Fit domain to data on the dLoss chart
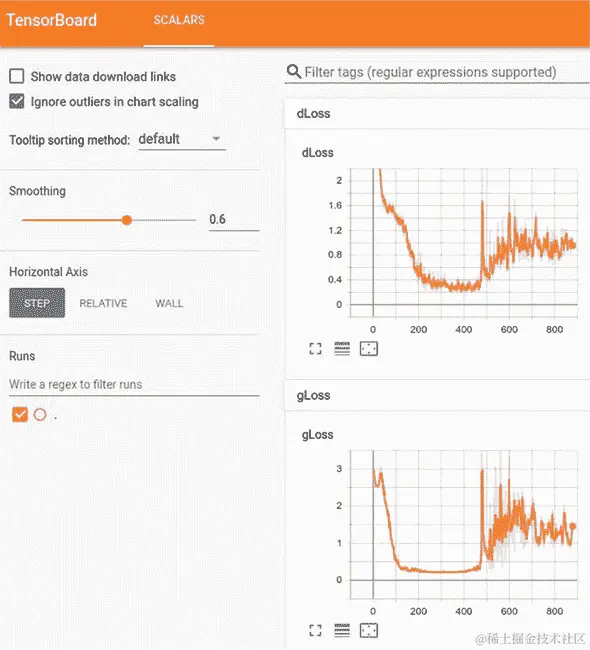 (x=369, y=349)
